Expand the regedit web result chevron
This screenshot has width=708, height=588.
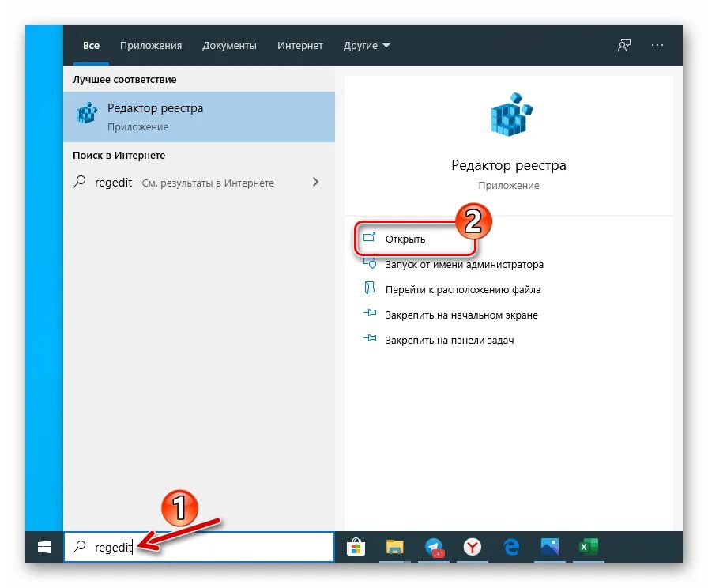pyautogui.click(x=315, y=182)
